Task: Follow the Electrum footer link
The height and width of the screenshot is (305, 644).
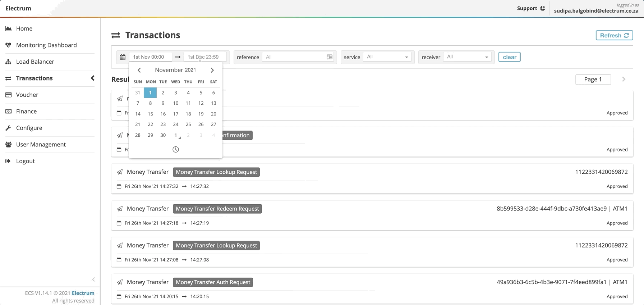Action: 83,293
